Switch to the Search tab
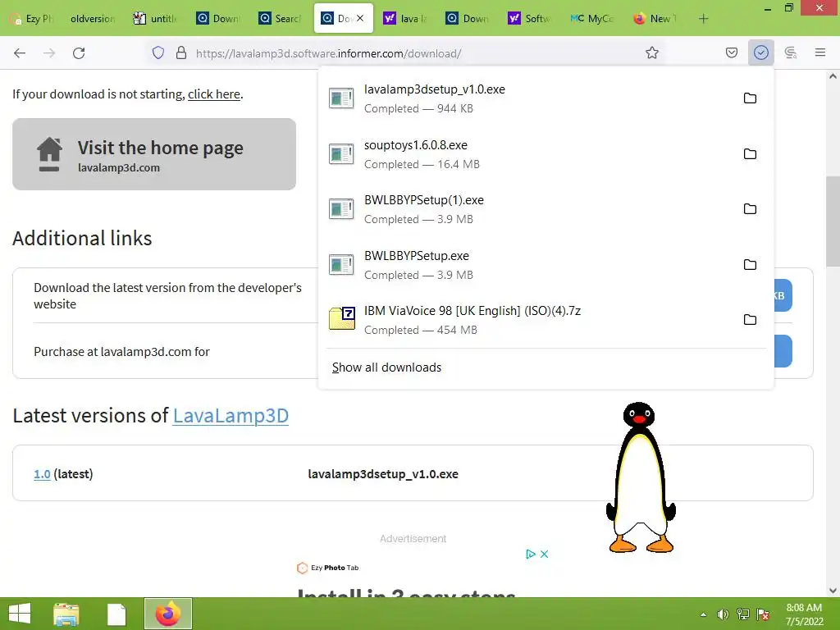The width and height of the screenshot is (840, 630). click(281, 19)
